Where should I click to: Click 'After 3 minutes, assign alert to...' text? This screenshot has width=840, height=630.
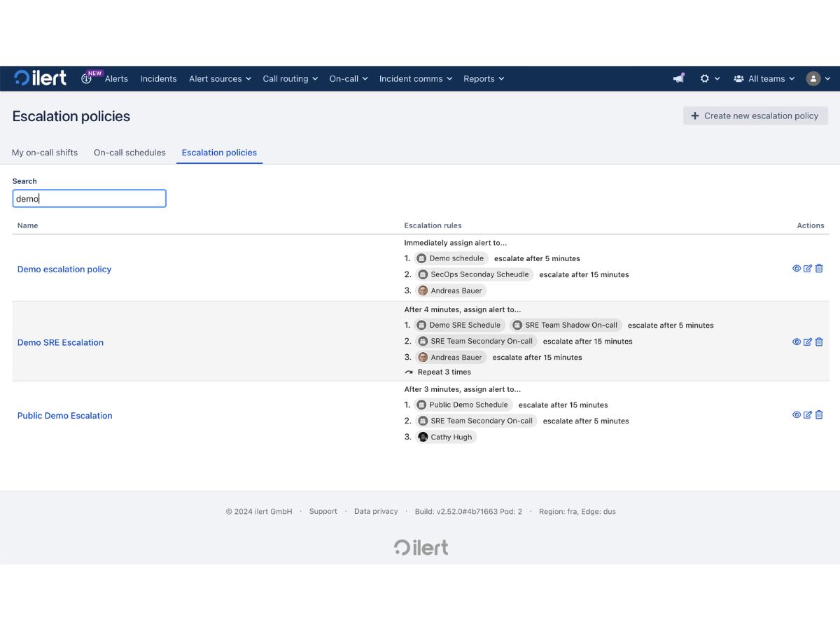[x=463, y=389]
